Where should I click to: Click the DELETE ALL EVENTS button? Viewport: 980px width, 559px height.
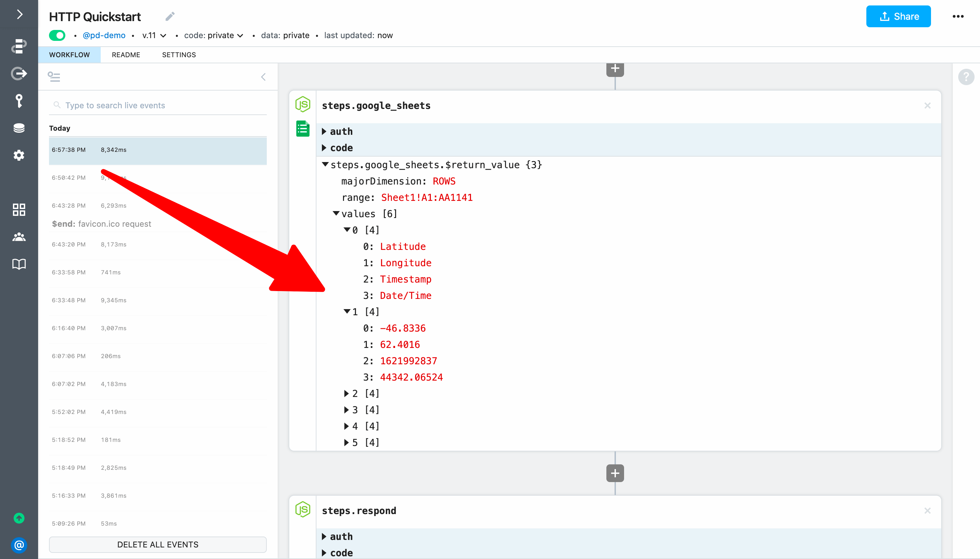158,544
